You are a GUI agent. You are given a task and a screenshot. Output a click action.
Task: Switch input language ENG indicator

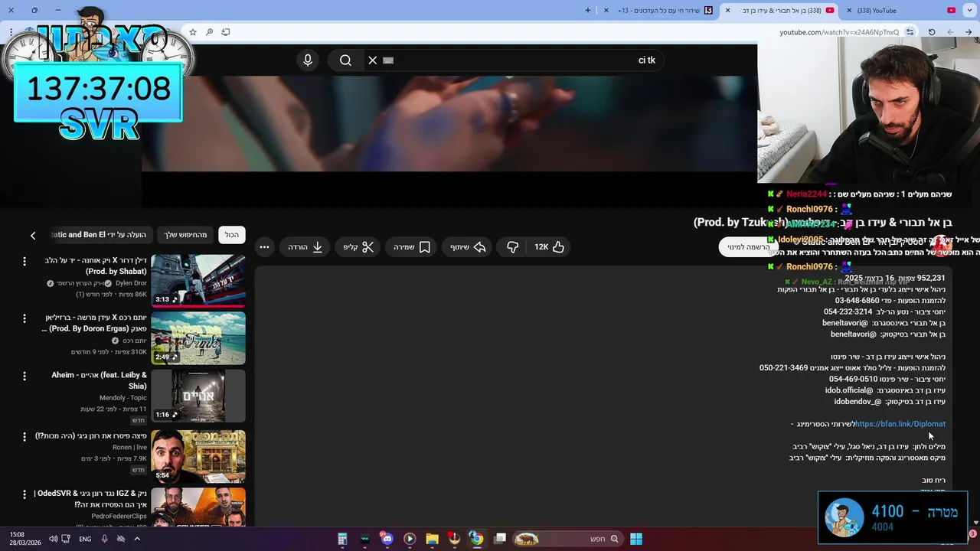(x=85, y=539)
